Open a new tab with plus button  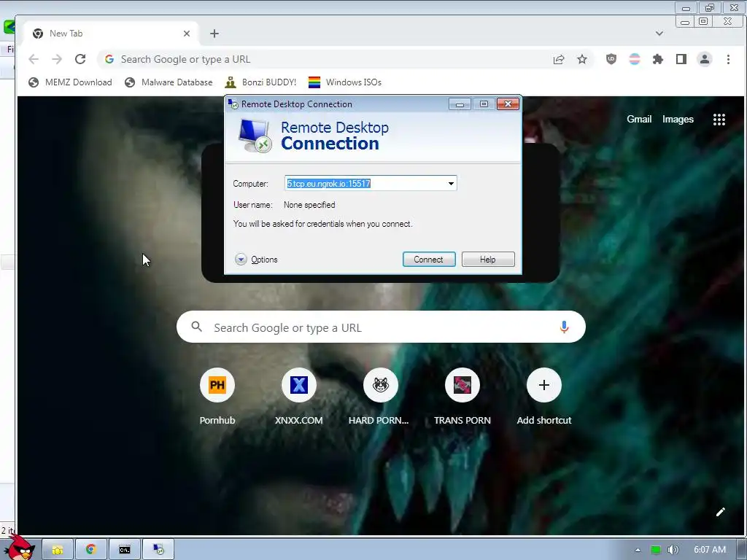[214, 34]
